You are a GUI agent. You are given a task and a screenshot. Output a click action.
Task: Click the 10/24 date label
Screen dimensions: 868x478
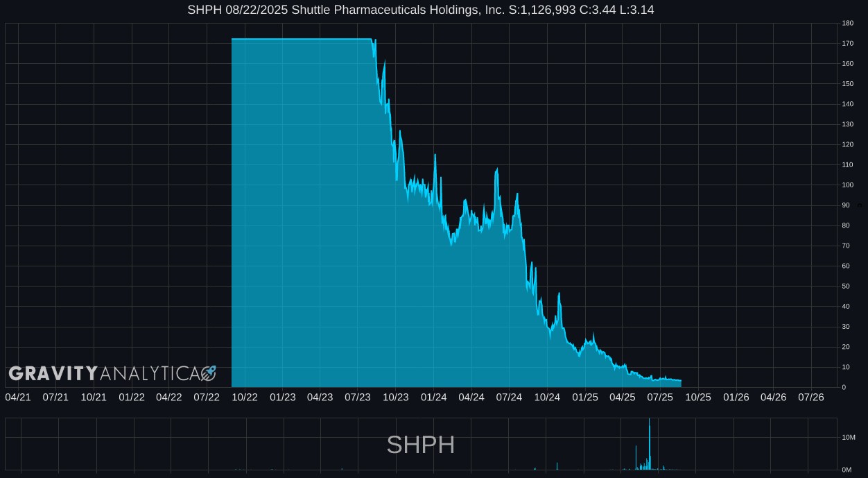coord(547,397)
